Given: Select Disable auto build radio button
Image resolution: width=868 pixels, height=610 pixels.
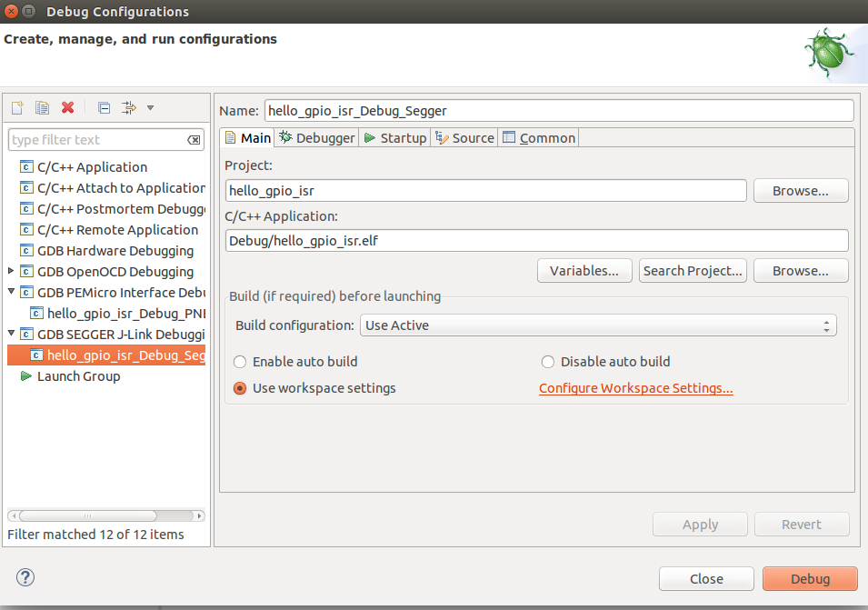Looking at the screenshot, I should [x=548, y=362].
